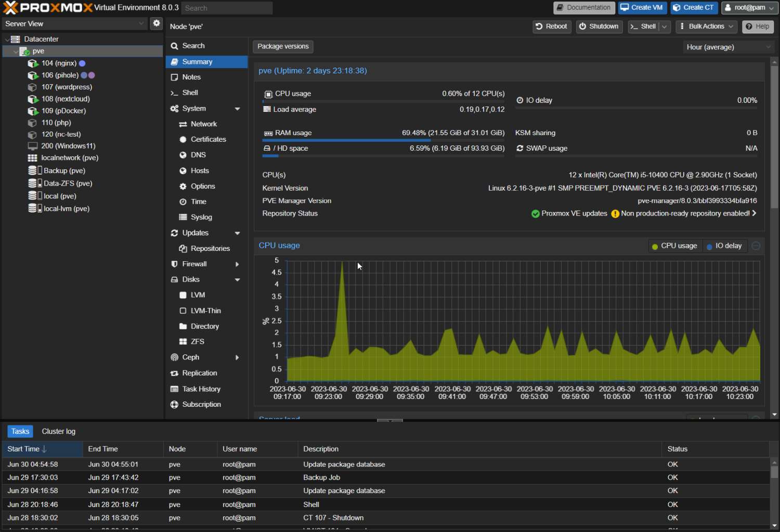Open the Shell button dropdown arrow
The image size is (780, 532).
coord(665,26)
